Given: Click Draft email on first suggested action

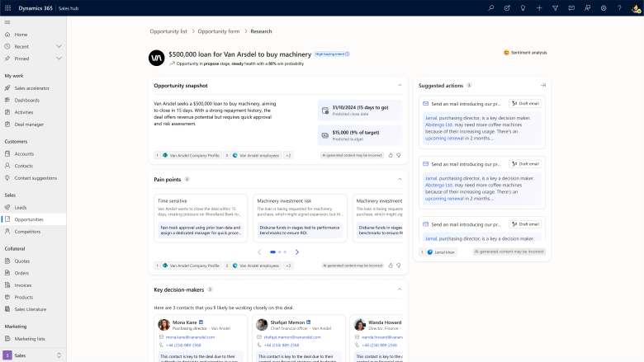Looking at the screenshot, I should pos(525,104).
